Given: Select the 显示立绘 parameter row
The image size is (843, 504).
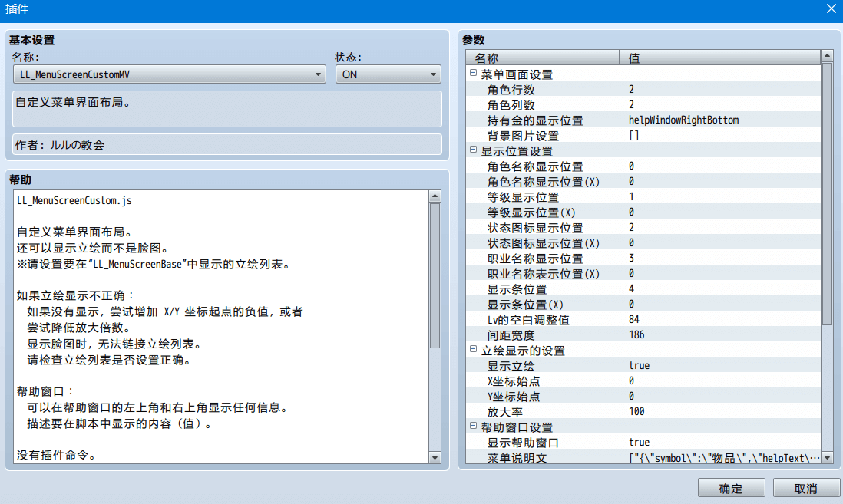Looking at the screenshot, I should point(643,365).
